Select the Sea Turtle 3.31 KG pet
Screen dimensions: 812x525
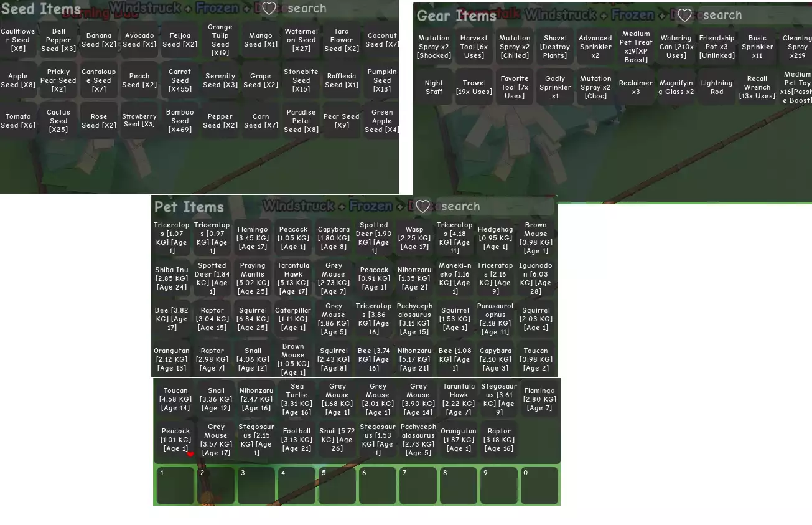coord(297,399)
